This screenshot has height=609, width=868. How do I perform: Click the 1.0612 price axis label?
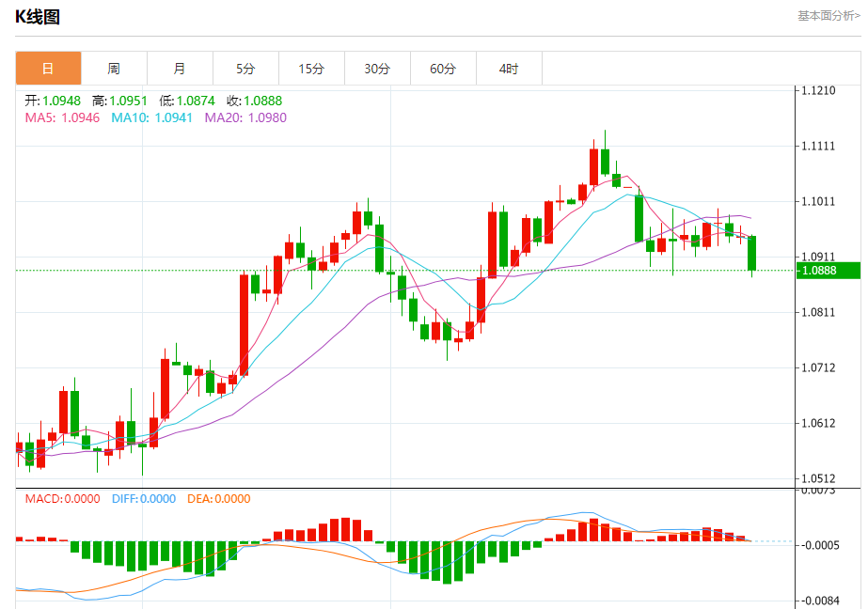819,423
